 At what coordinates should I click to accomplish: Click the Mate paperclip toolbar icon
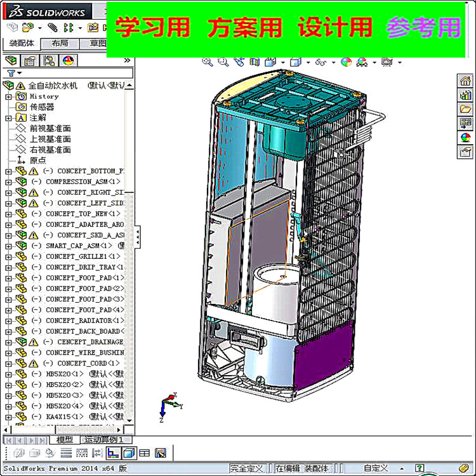pyautogui.click(x=53, y=28)
